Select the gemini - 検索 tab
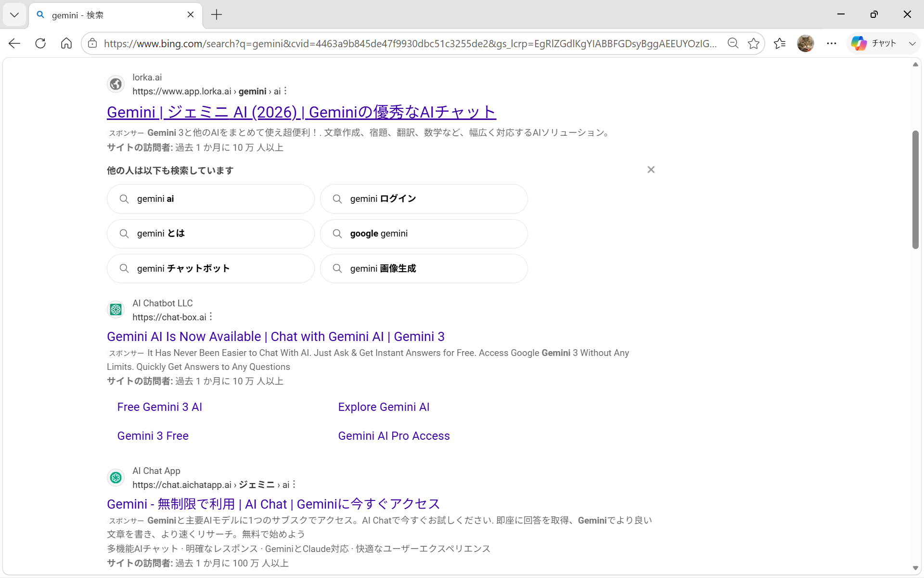Image resolution: width=924 pixels, height=578 pixels. [115, 15]
